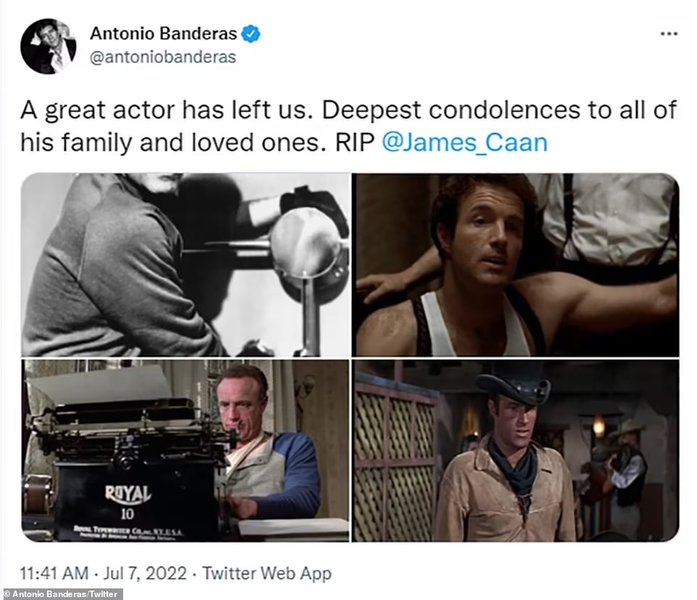The image size is (697, 600).
Task: Open the Royal typewriter photo
Action: [185, 451]
